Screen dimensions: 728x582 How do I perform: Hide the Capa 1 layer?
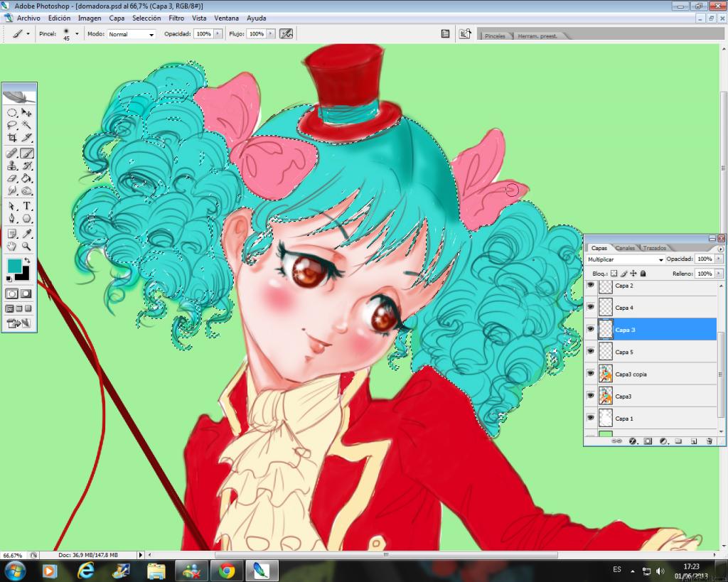coord(591,418)
